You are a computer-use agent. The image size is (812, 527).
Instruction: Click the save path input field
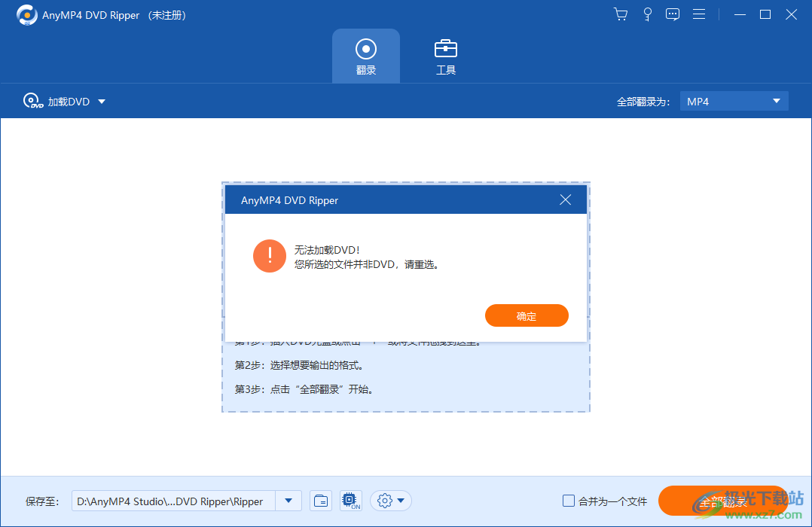(173, 501)
